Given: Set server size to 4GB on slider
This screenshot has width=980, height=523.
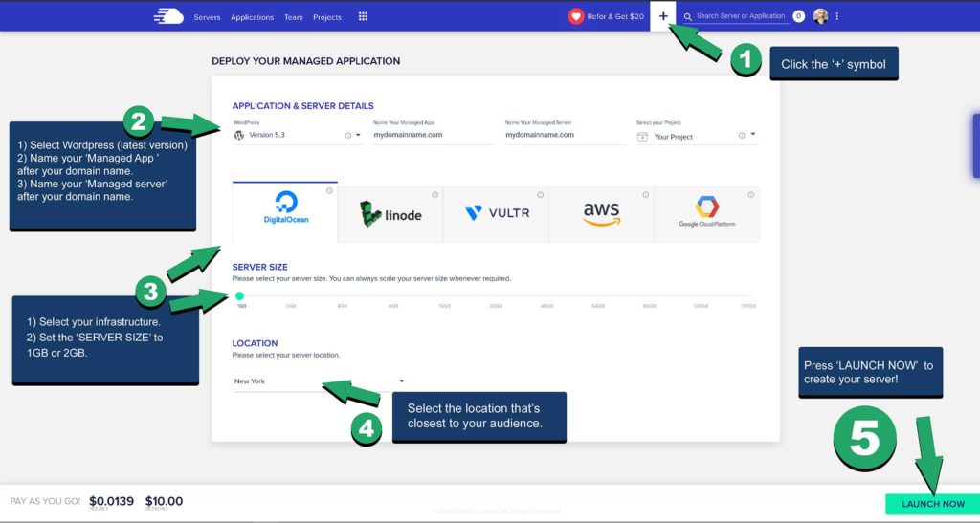Looking at the screenshot, I should (x=342, y=306).
